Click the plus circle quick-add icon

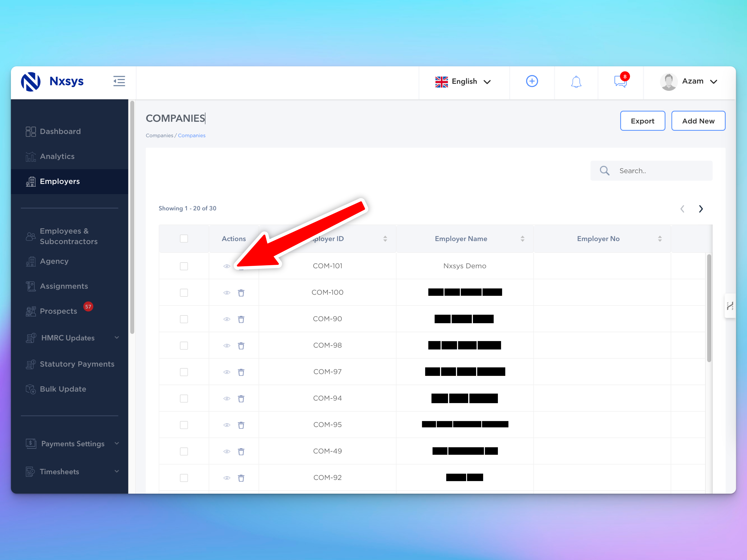pyautogui.click(x=532, y=81)
